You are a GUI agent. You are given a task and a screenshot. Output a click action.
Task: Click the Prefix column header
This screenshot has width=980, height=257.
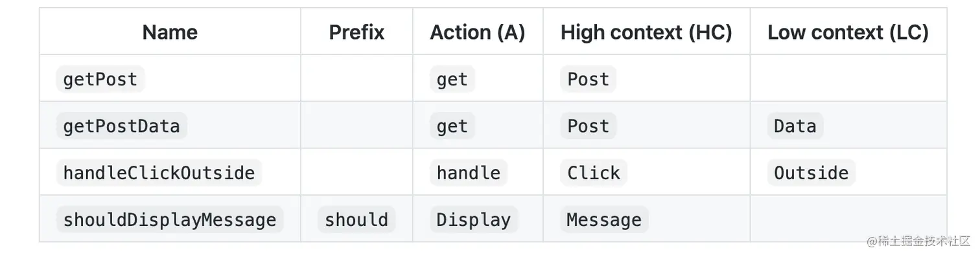(x=356, y=32)
